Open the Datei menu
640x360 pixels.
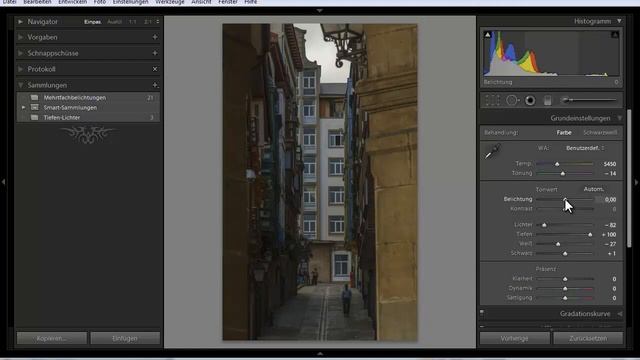[x=9, y=2]
